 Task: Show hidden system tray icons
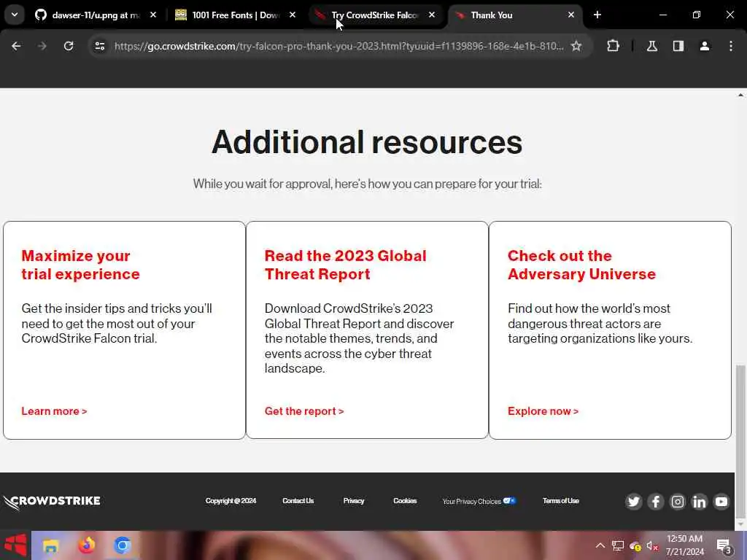(x=600, y=545)
